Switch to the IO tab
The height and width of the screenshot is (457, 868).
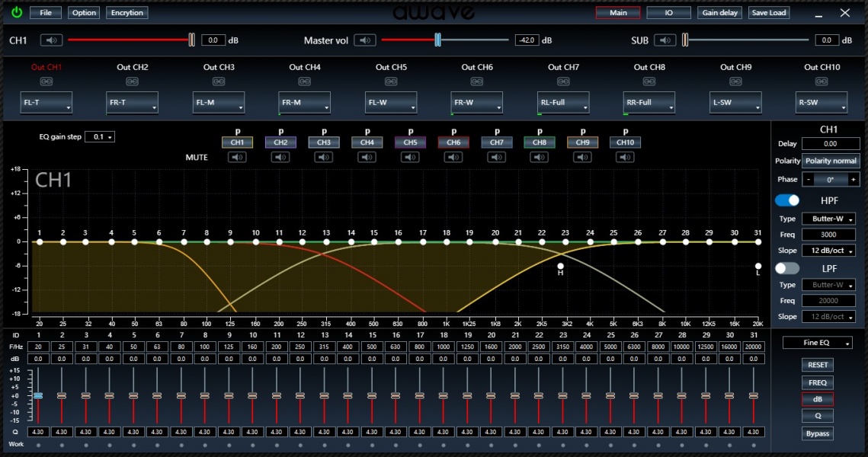click(x=668, y=13)
